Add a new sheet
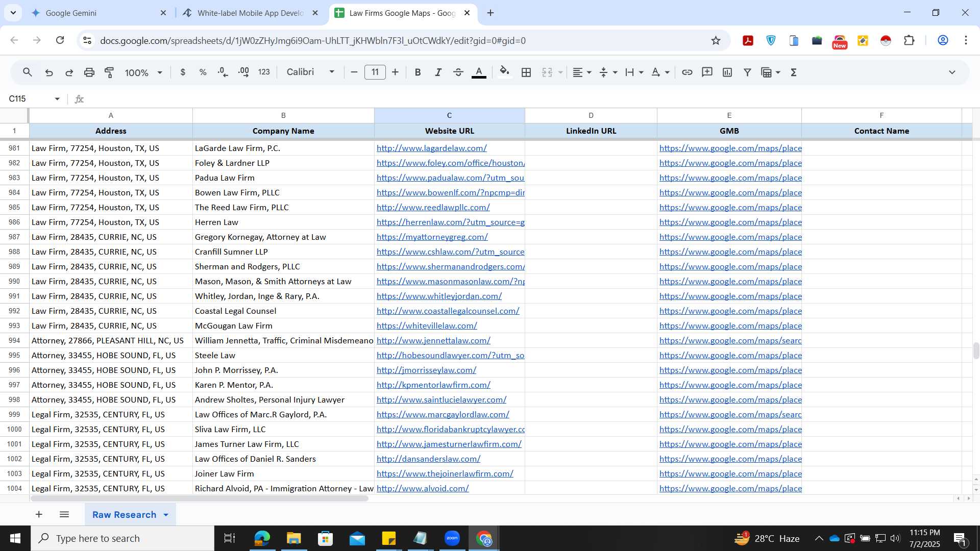980x551 pixels. coord(39,514)
